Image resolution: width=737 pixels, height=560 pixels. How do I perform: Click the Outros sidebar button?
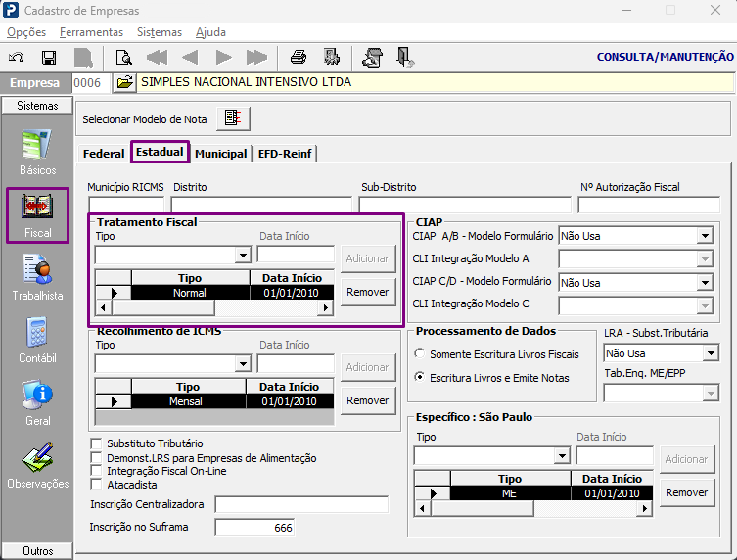click(37, 550)
